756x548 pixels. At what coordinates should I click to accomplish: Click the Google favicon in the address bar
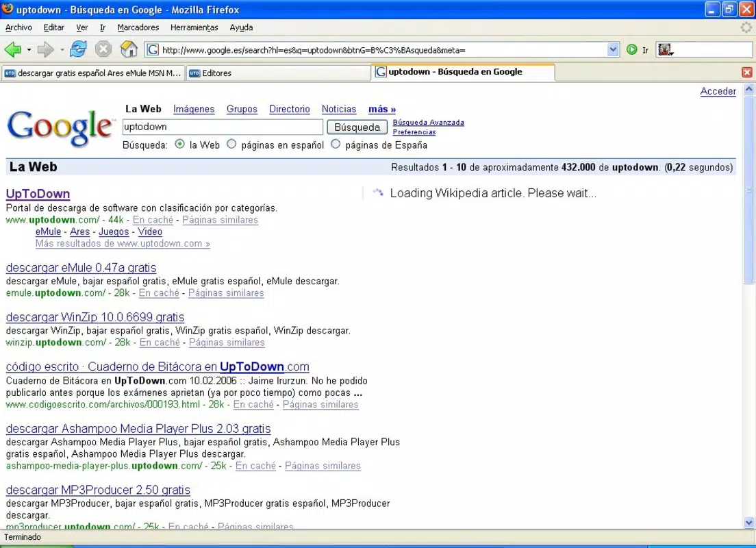[x=153, y=50]
